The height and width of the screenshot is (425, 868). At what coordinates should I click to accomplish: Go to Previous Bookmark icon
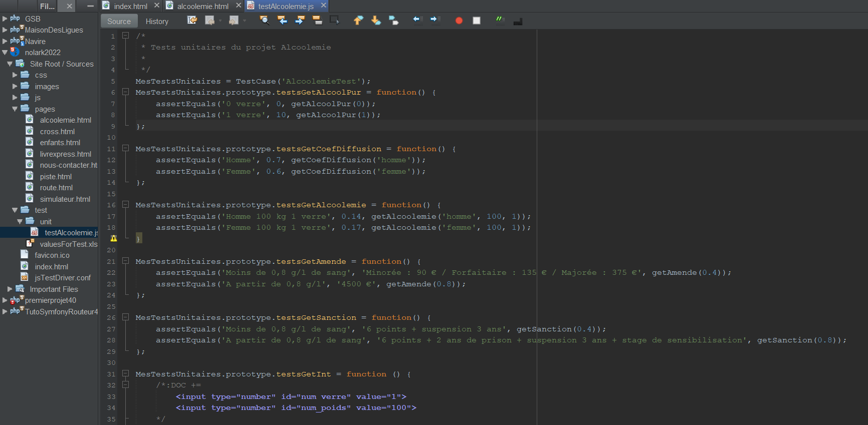tap(358, 21)
